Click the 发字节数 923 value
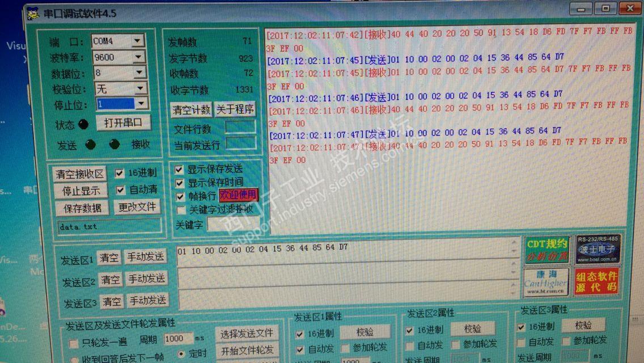This screenshot has width=644, height=363. (245, 58)
